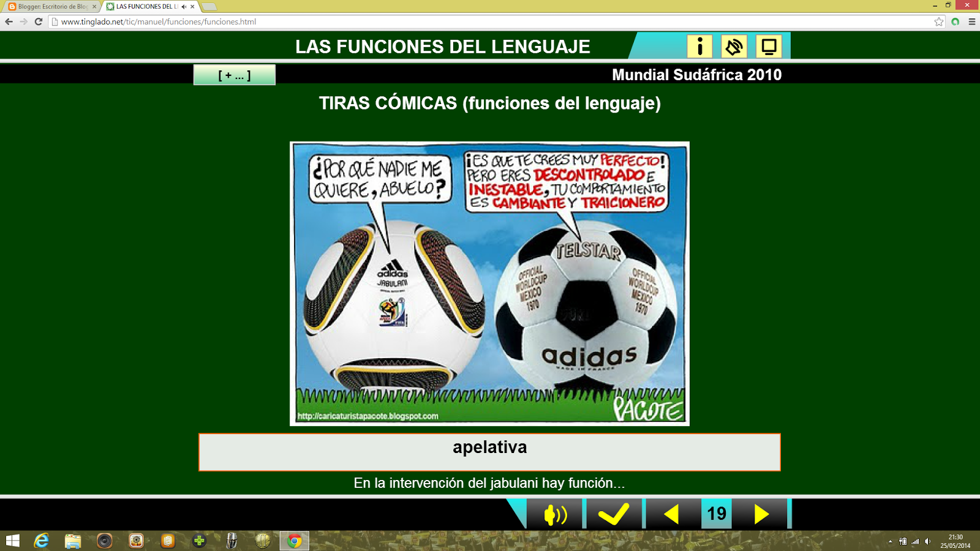Open the Windows Start button
Image resolution: width=980 pixels, height=551 pixels.
pyautogui.click(x=13, y=541)
